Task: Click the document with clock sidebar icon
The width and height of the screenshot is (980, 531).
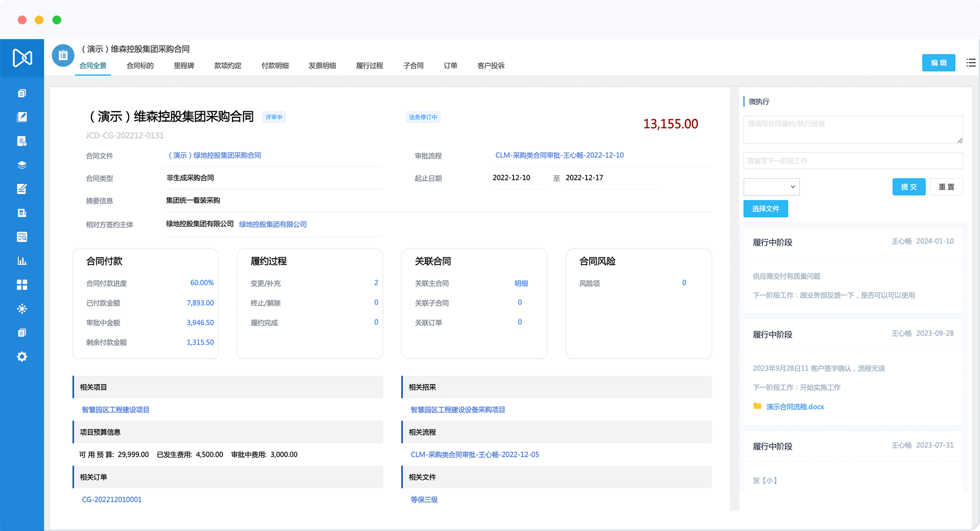Action: (x=22, y=141)
